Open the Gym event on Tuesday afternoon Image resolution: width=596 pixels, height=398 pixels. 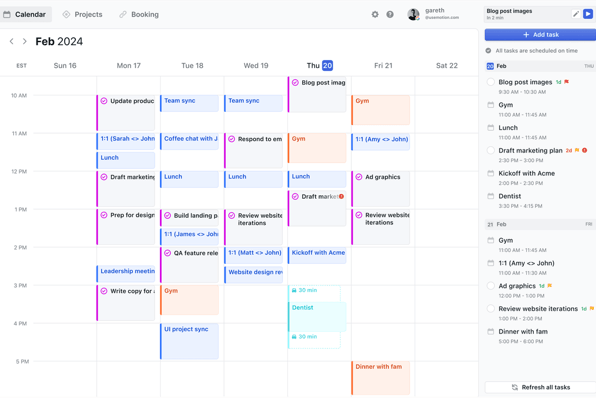pyautogui.click(x=189, y=300)
